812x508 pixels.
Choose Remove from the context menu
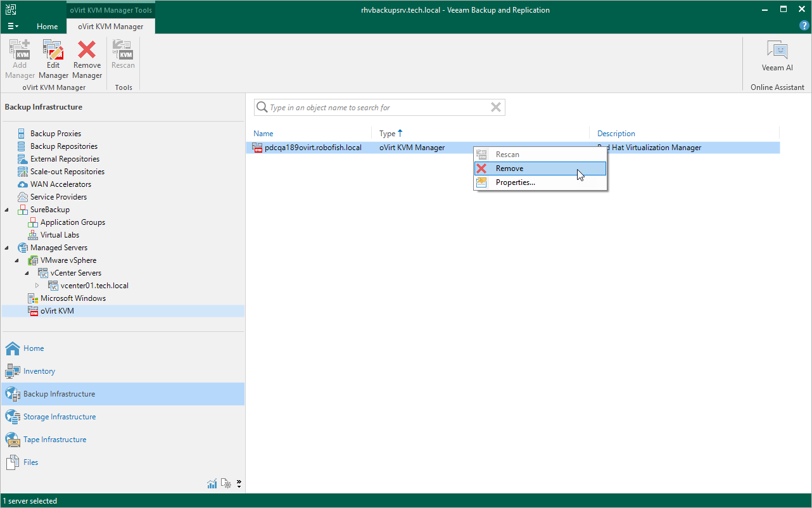tap(540, 168)
